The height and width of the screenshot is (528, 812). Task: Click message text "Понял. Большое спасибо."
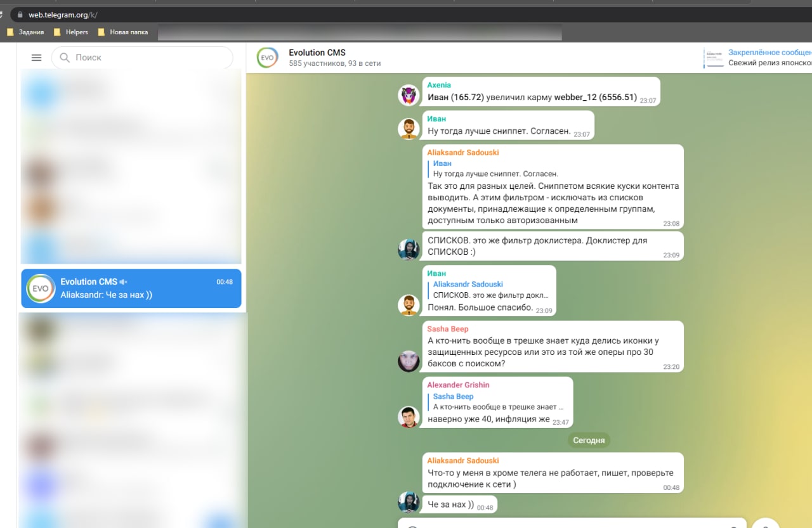point(480,308)
